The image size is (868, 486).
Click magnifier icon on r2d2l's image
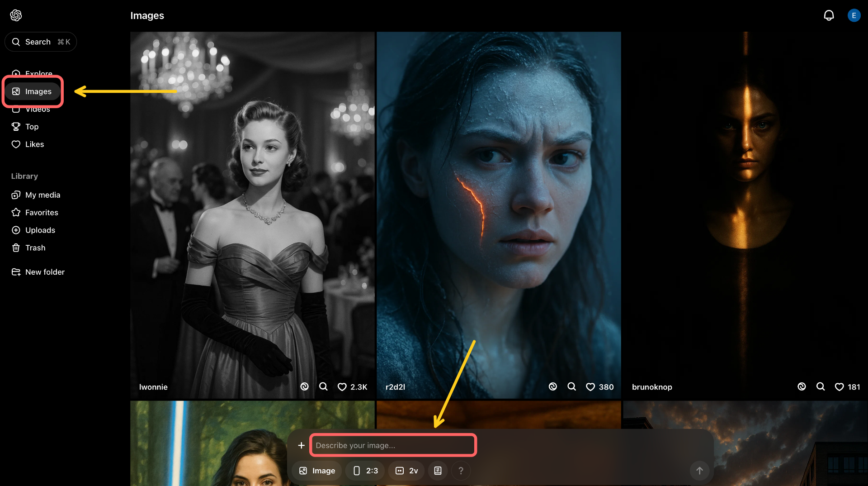coord(571,386)
